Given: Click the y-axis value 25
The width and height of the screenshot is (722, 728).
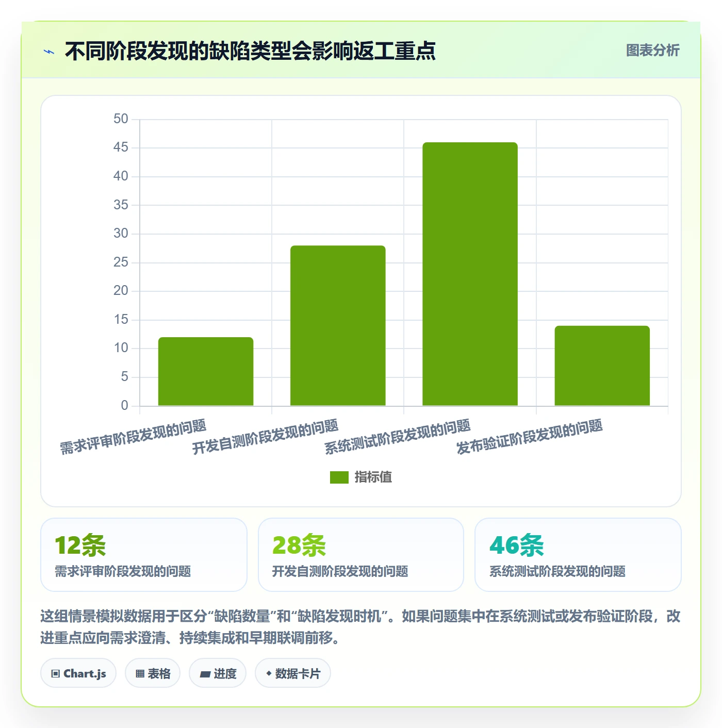Looking at the screenshot, I should point(121,262).
